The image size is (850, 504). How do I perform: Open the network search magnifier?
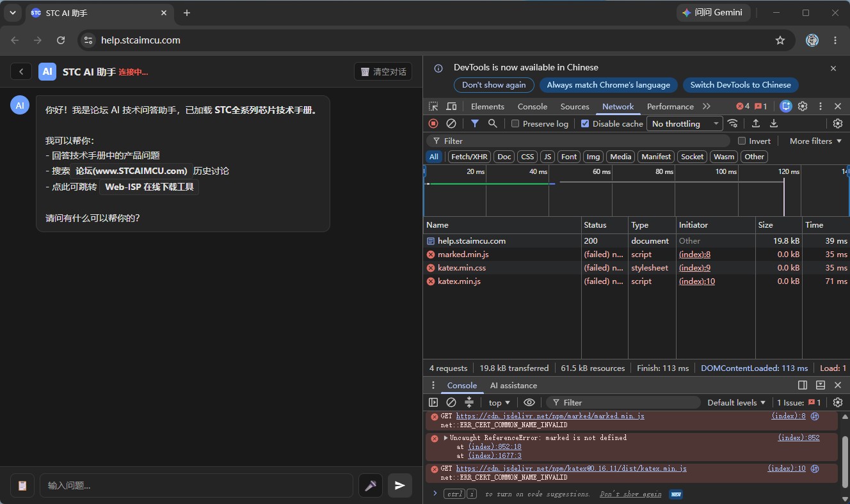pos(493,123)
